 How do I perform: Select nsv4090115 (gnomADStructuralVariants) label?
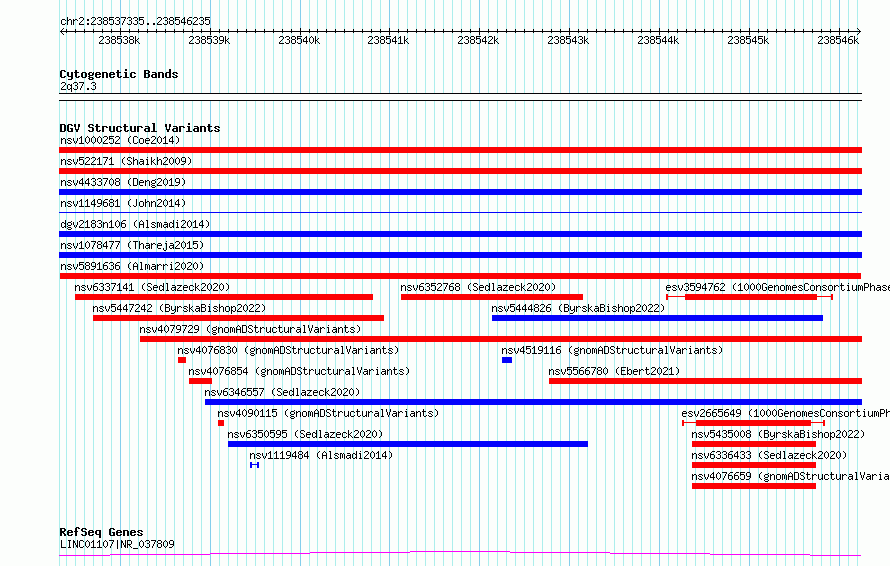(328, 413)
